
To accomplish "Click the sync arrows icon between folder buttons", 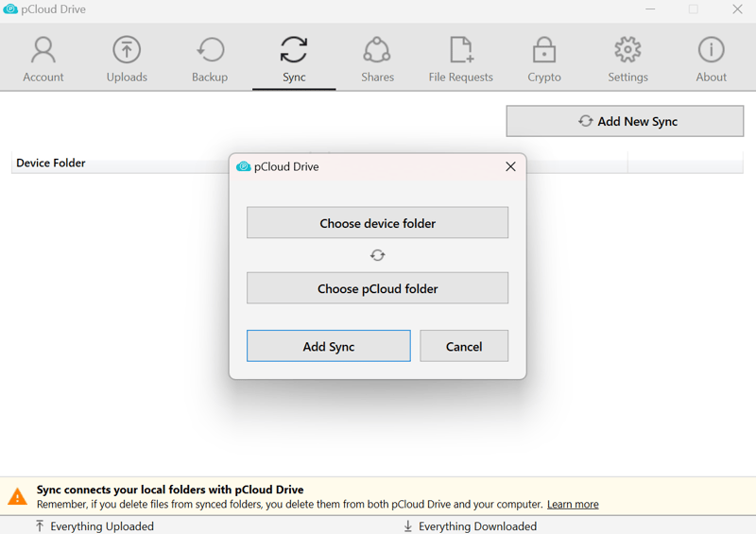I will [x=377, y=255].
